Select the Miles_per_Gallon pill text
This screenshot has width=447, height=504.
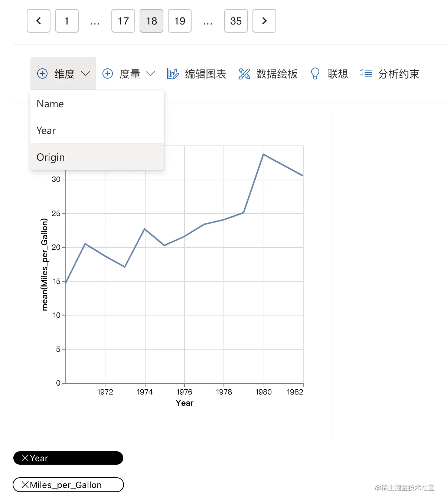[x=66, y=485]
